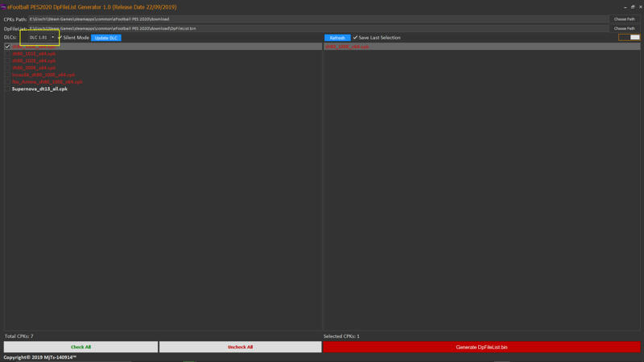The height and width of the screenshot is (362, 644).
Task: Tick the checkbox beside Supernova_dt13_all.cpk
Action: point(7,88)
